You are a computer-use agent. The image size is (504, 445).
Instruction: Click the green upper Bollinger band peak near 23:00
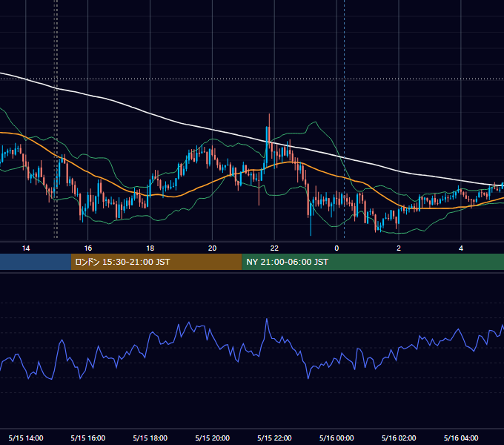(x=314, y=122)
